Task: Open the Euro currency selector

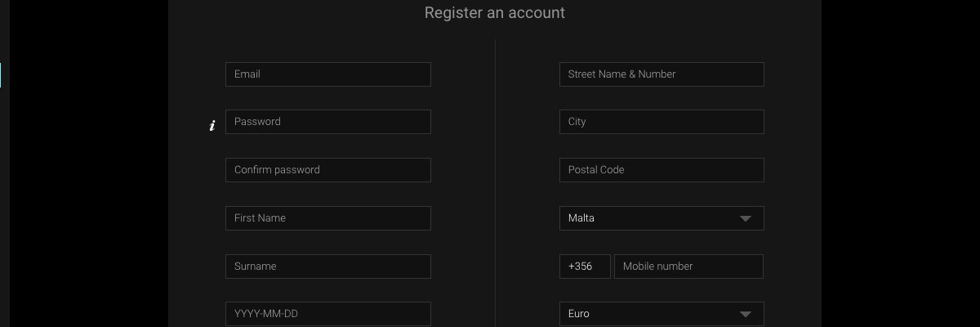Action: click(661, 314)
